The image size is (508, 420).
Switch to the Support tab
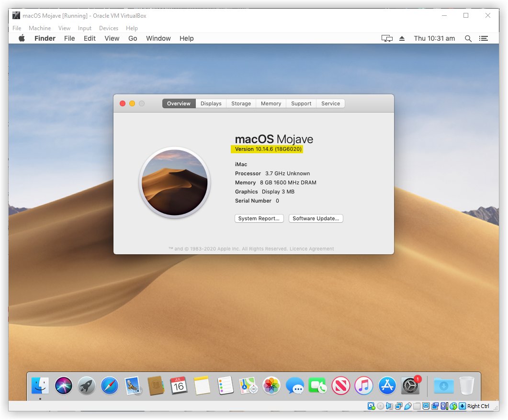[x=301, y=103]
